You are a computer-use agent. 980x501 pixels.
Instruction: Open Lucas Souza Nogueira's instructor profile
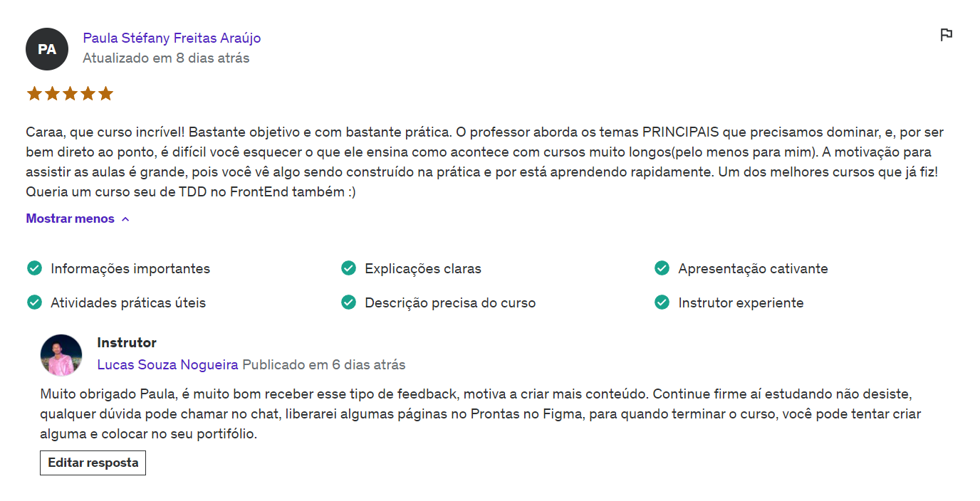(x=167, y=365)
